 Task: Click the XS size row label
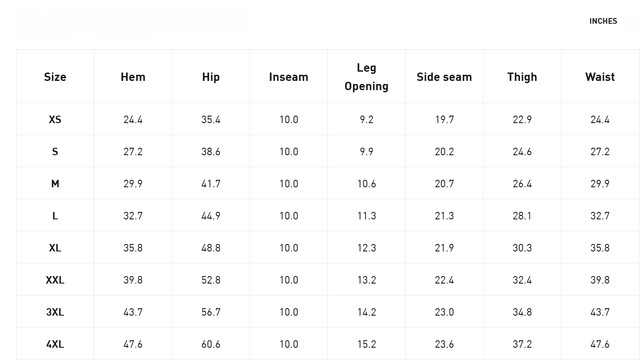pos(55,120)
